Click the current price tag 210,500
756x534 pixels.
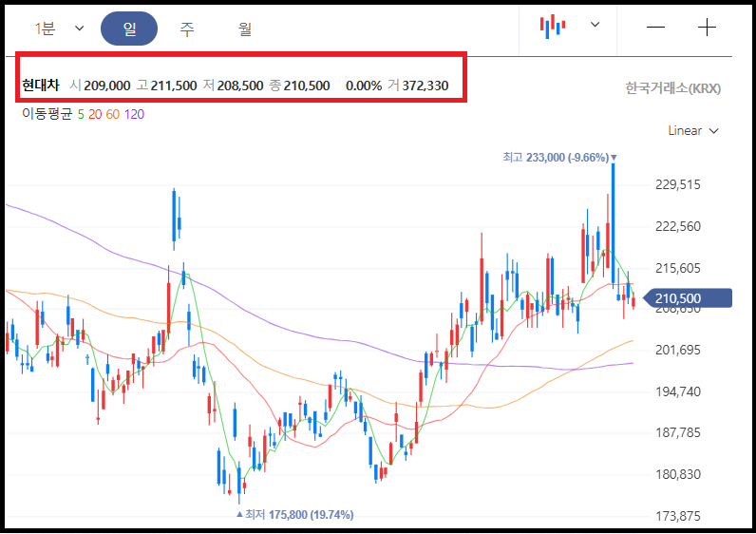688,298
